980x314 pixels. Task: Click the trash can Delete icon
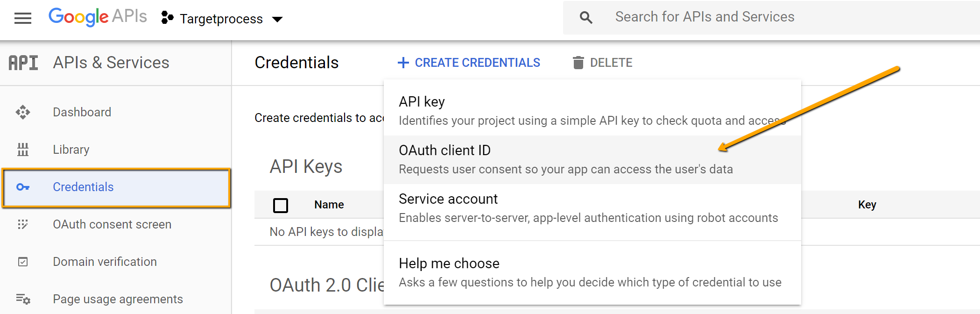tap(578, 63)
